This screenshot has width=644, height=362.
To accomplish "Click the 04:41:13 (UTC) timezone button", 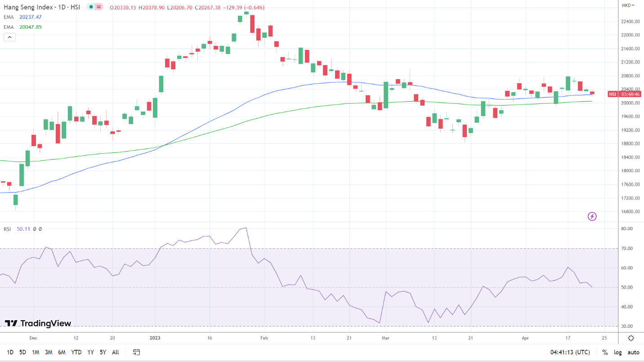I will click(569, 352).
